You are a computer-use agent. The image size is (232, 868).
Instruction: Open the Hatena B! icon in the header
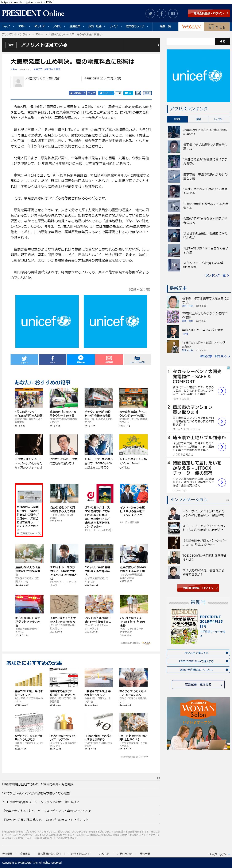coord(173,14)
